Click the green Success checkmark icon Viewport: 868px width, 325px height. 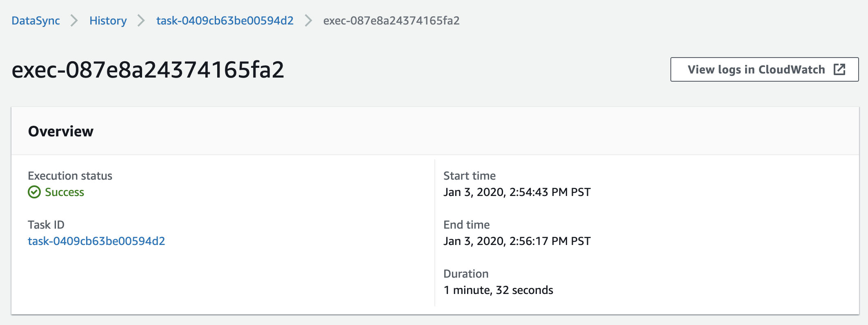34,192
